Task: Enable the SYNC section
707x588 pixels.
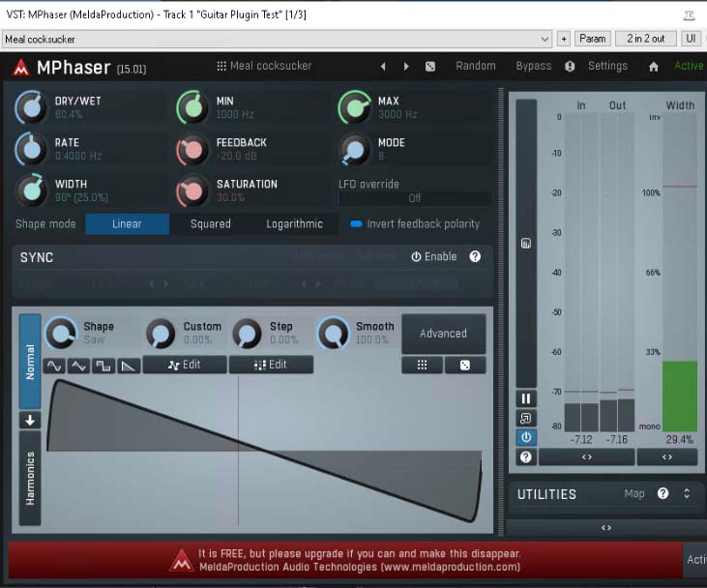Action: click(x=434, y=256)
